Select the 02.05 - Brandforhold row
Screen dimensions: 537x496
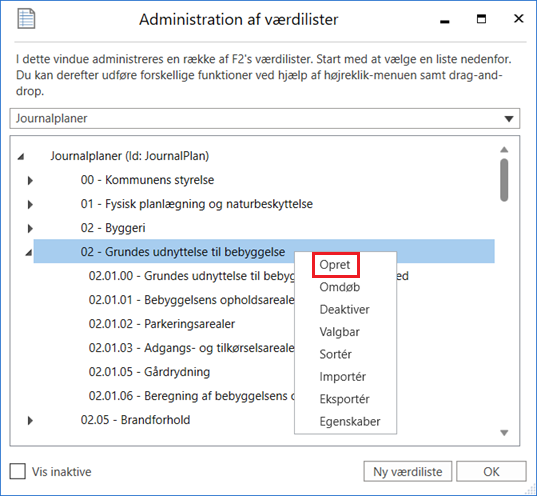135,420
